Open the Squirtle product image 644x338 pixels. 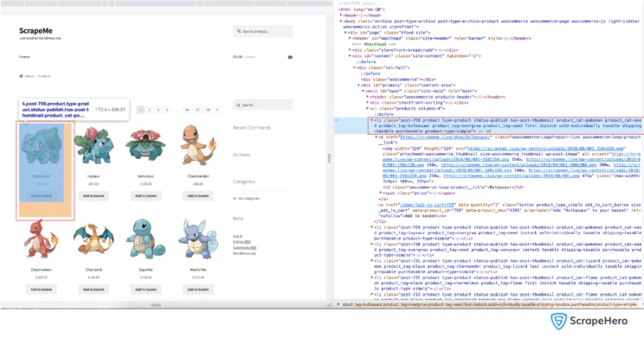point(145,239)
